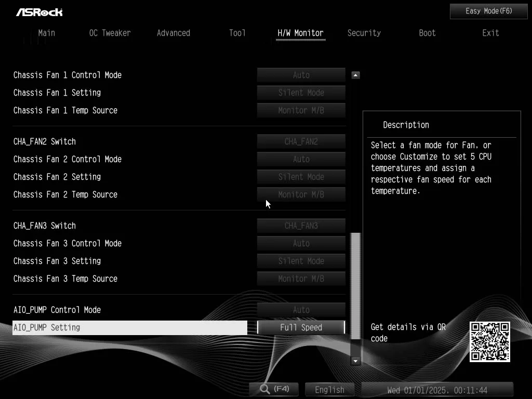
Task: Click the date and time display
Action: click(x=437, y=390)
